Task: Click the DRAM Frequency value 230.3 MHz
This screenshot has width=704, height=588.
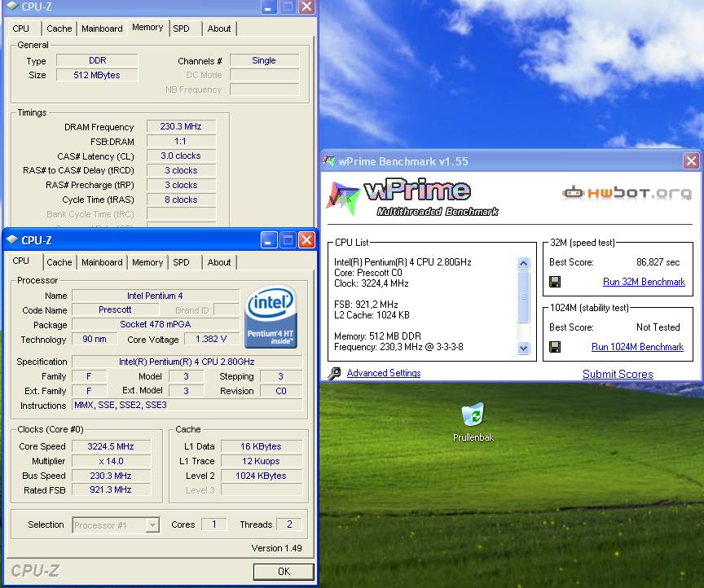Action: [181, 126]
